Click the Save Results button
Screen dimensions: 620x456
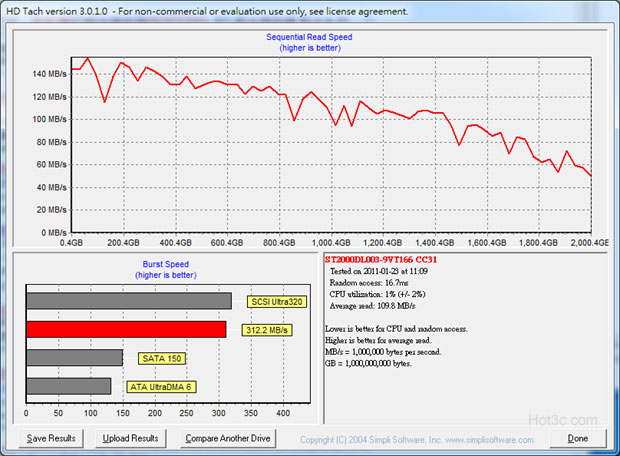click(x=52, y=438)
